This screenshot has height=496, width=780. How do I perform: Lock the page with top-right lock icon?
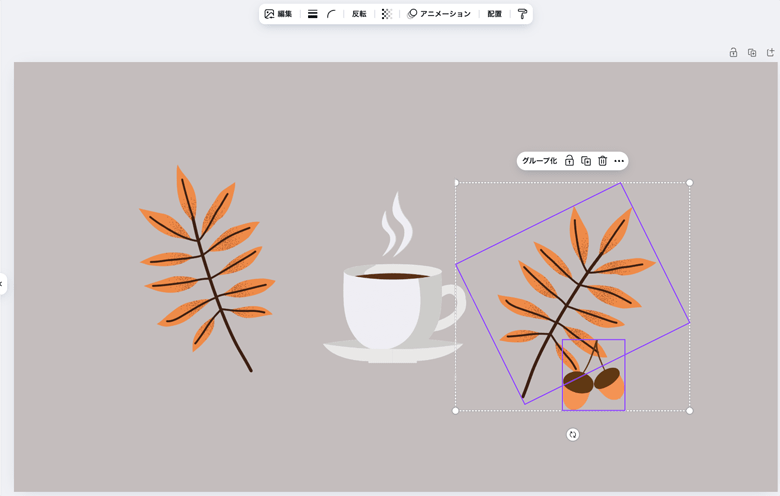click(733, 52)
